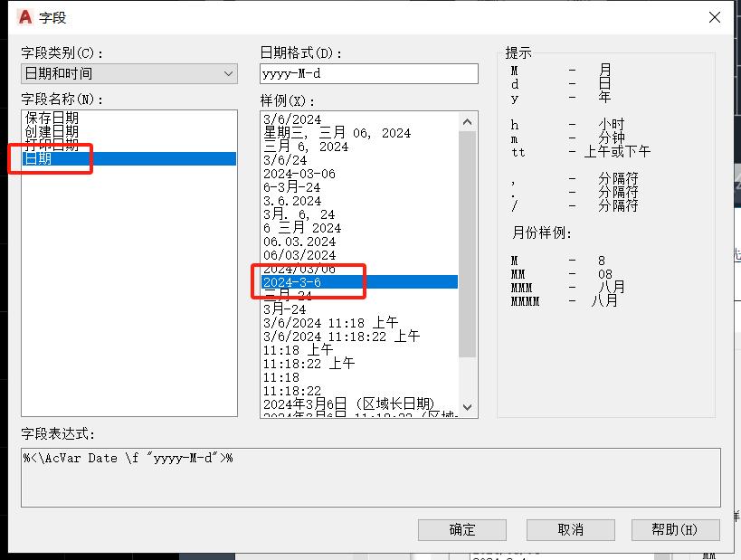The height and width of the screenshot is (560, 741).
Task: Open help via 帮助(H) button
Action: coord(677,530)
